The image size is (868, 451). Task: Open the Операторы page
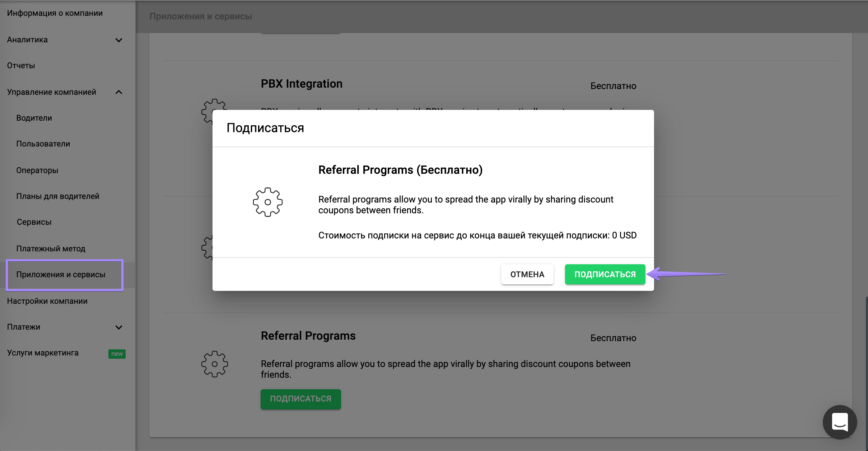[x=37, y=171]
